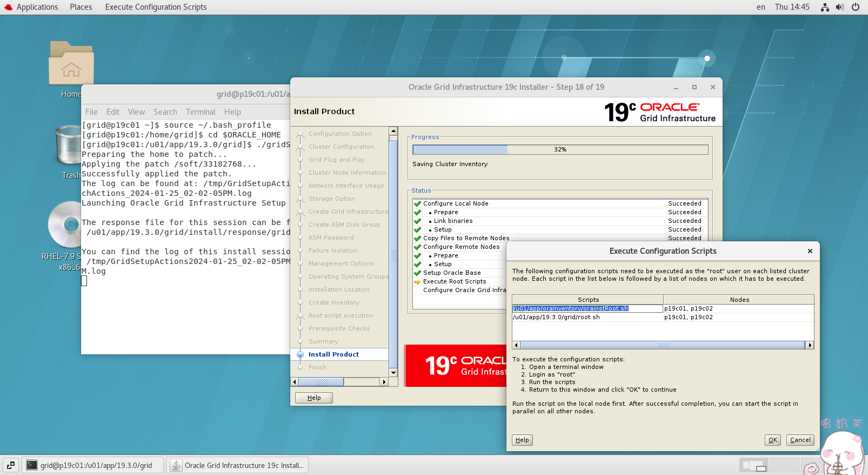Open the terminal Edit menu

point(113,112)
